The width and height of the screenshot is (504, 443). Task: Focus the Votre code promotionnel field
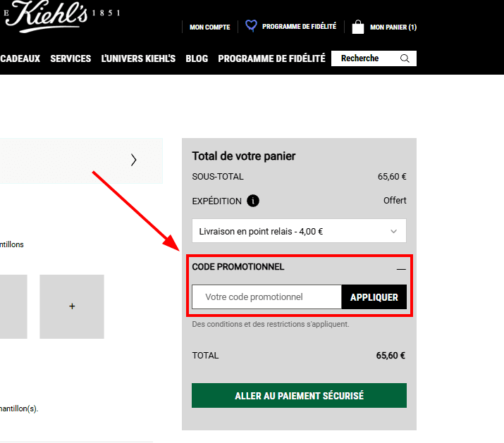[x=266, y=297]
